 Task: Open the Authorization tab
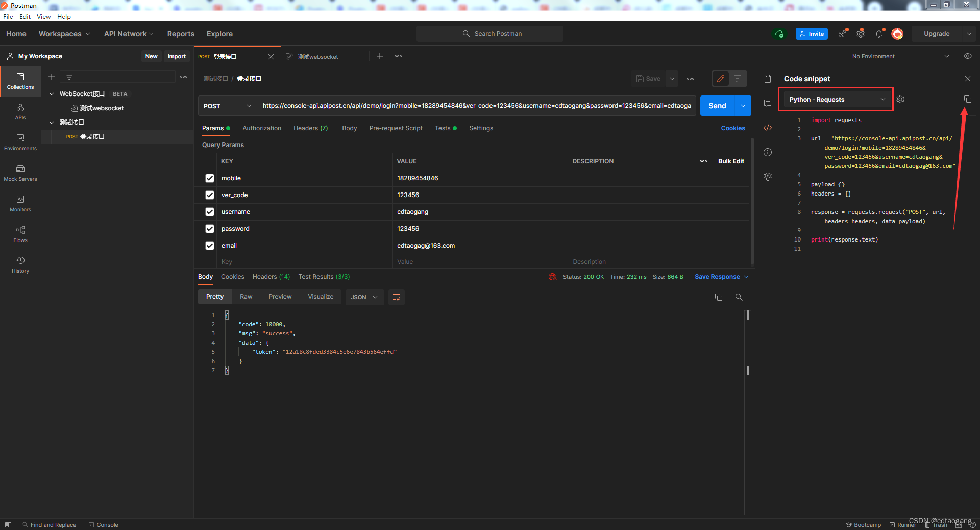click(x=262, y=128)
